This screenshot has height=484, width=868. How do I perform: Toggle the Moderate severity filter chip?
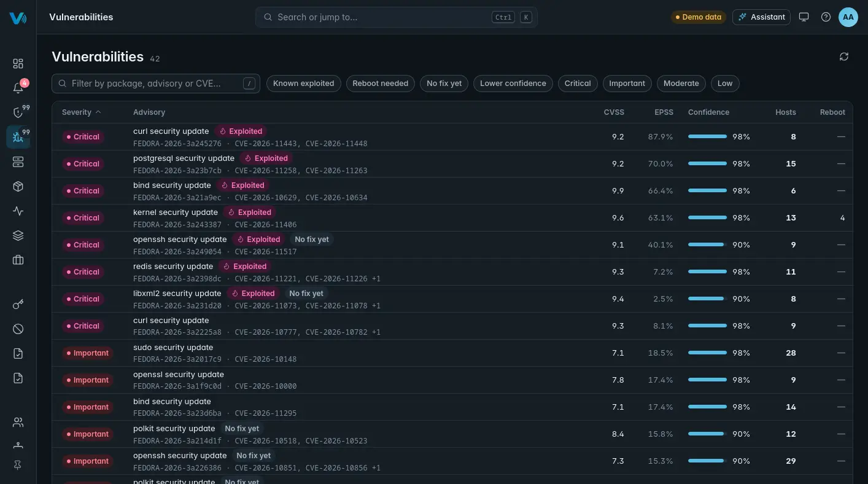click(681, 84)
